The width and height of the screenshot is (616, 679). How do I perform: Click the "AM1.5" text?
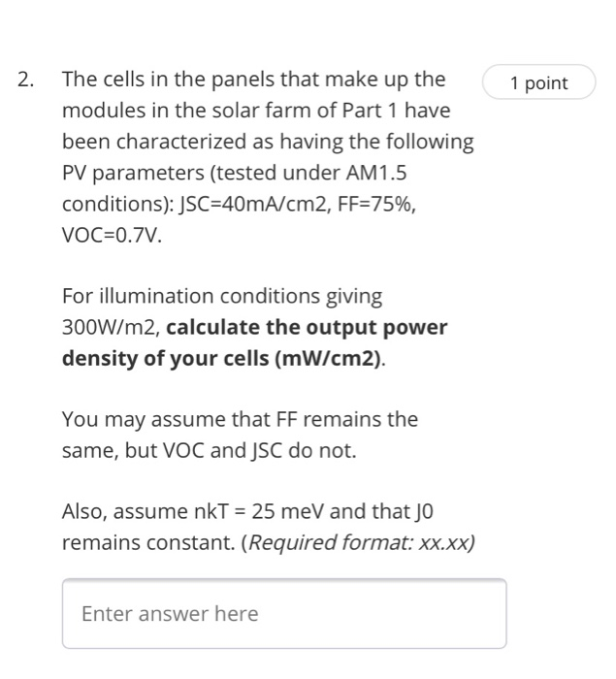(376, 173)
